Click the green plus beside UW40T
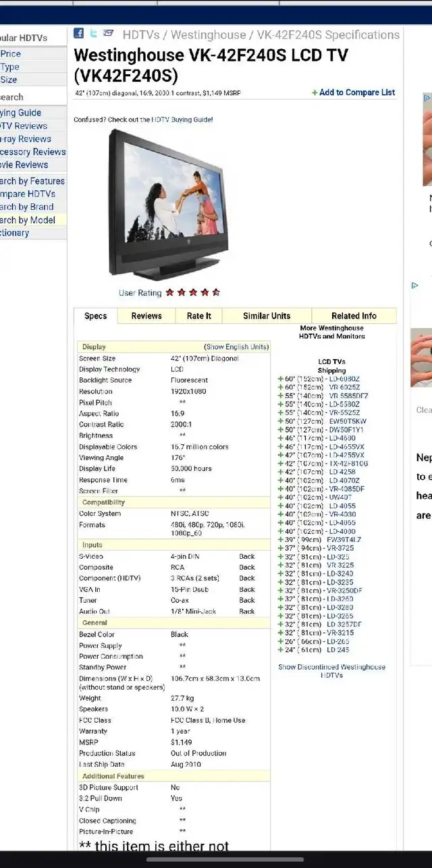Image resolution: width=432 pixels, height=868 pixels. (x=281, y=497)
